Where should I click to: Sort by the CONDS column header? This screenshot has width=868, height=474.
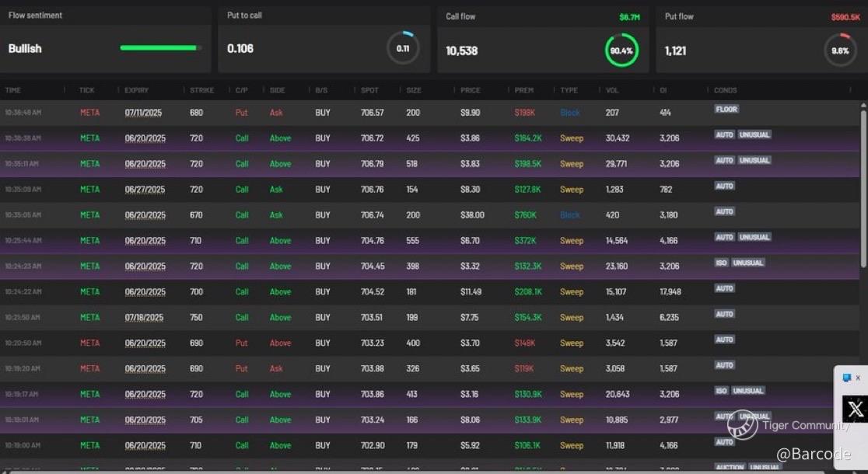click(x=725, y=90)
